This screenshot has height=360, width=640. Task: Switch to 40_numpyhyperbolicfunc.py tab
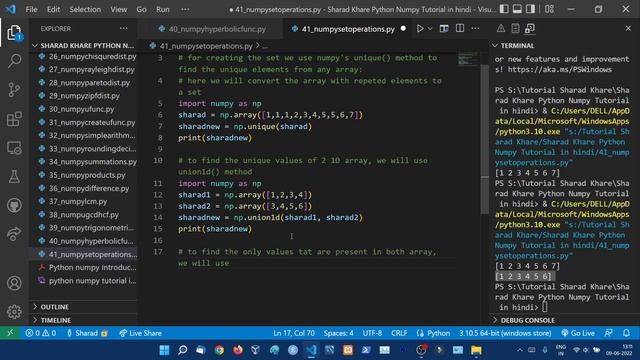point(211,29)
